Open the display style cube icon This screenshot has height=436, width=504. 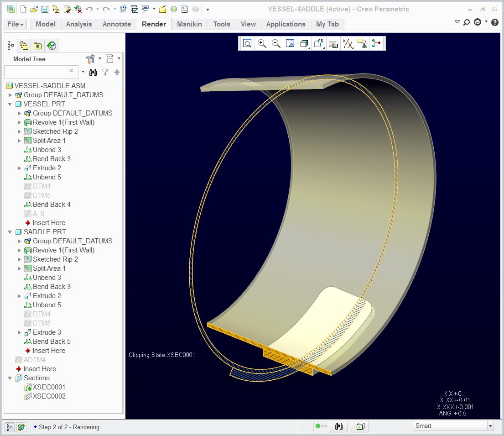point(304,43)
